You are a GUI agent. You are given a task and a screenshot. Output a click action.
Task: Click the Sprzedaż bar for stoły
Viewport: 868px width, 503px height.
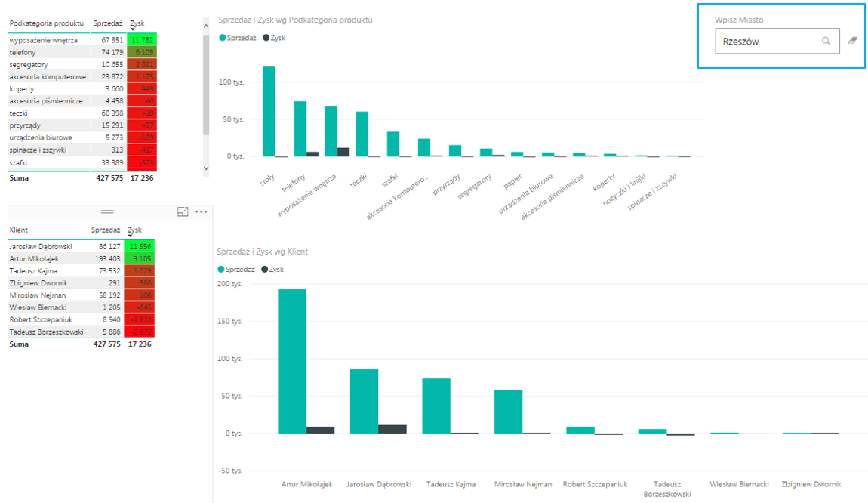269,111
